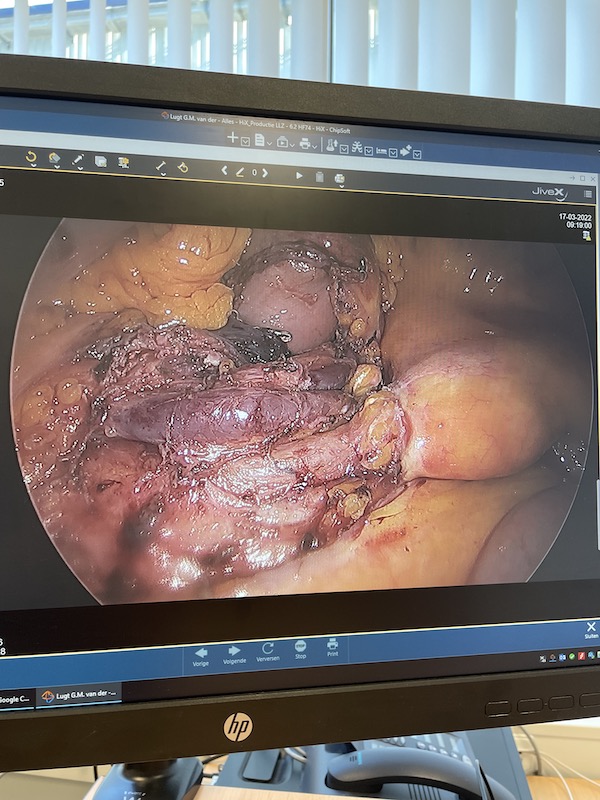Open the window level color tool
This screenshot has width=600, height=800.
click(x=54, y=159)
